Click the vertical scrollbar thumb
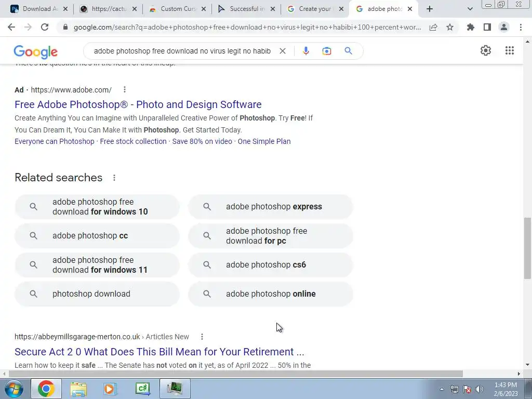This screenshot has width=532, height=399. (x=527, y=248)
